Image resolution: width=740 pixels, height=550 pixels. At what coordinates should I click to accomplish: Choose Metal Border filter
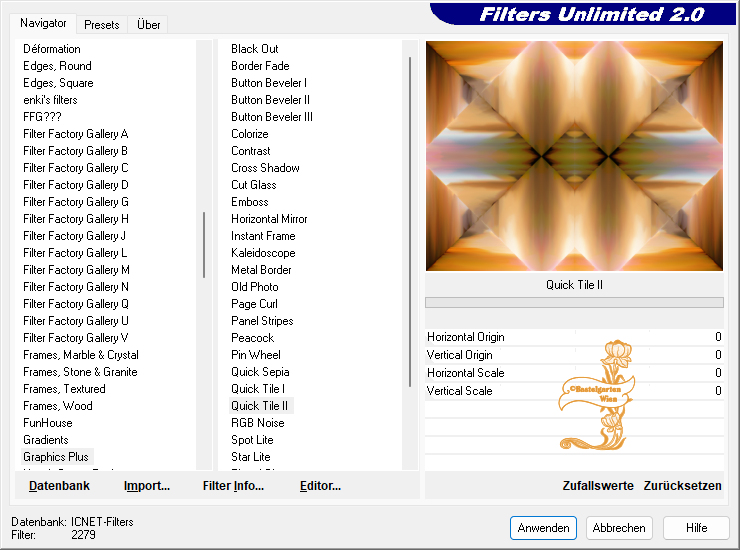(x=261, y=270)
